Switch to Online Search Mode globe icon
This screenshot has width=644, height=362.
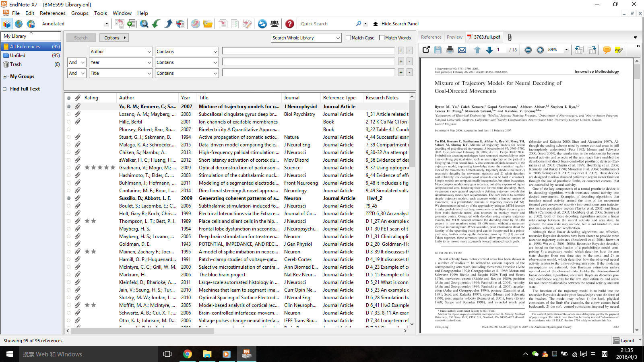pos(19,24)
